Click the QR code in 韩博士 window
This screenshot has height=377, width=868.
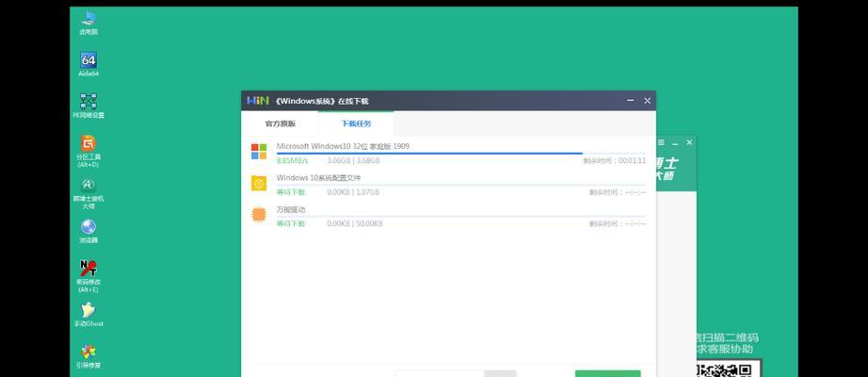click(729, 369)
